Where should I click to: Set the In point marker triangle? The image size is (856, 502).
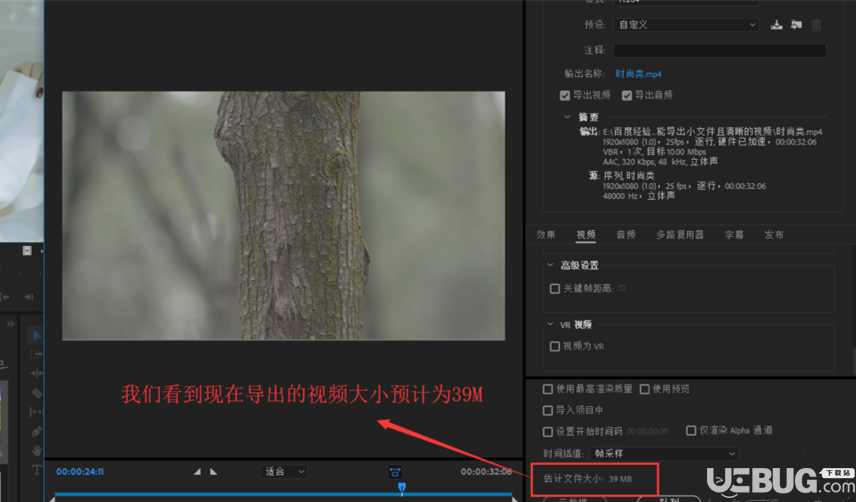(x=197, y=471)
